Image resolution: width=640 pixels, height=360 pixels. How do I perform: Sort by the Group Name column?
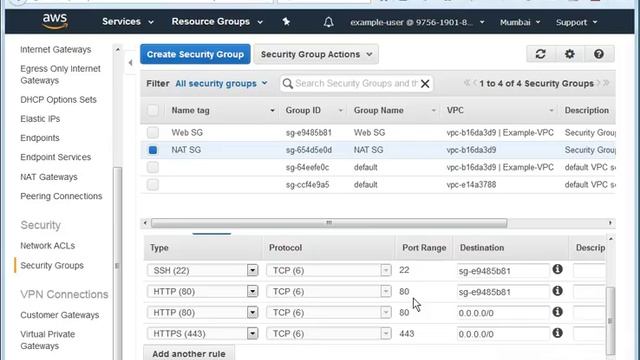tap(394, 110)
